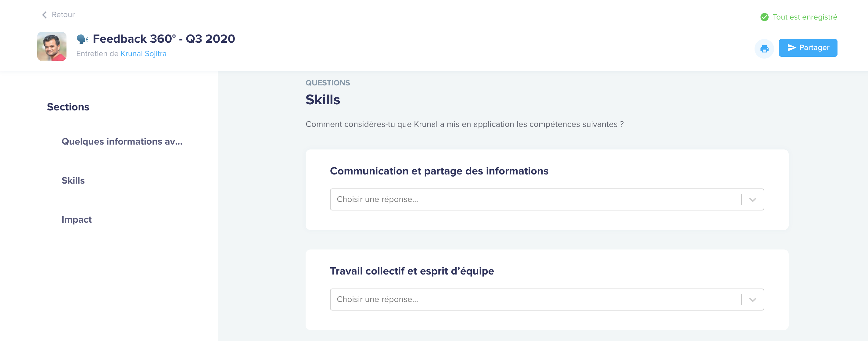Expand the Travail collectif dropdown arrow
This screenshot has height=341, width=868.
coord(752,300)
